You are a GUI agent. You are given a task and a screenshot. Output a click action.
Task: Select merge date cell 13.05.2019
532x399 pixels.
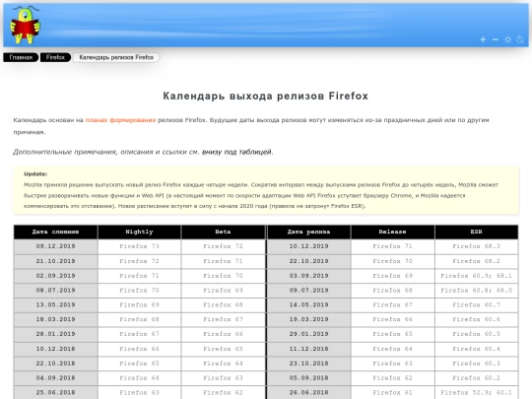pos(55,305)
